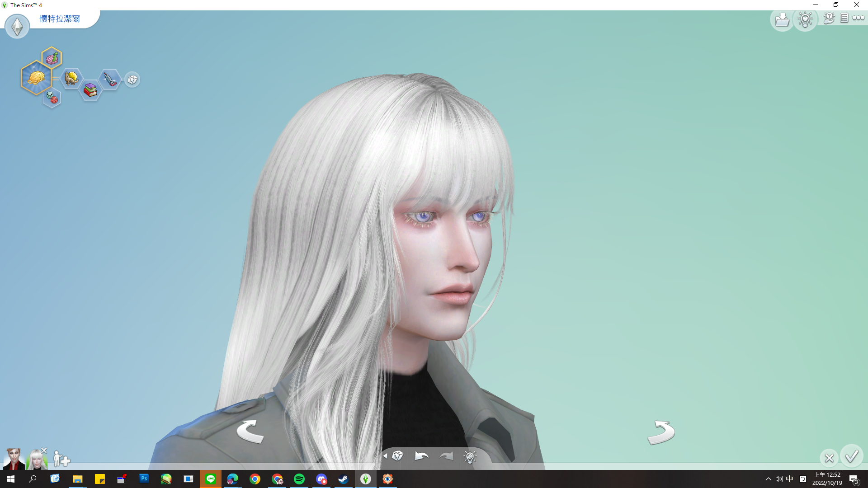Add a new Sim to the household
868x488 pixels.
(61, 459)
